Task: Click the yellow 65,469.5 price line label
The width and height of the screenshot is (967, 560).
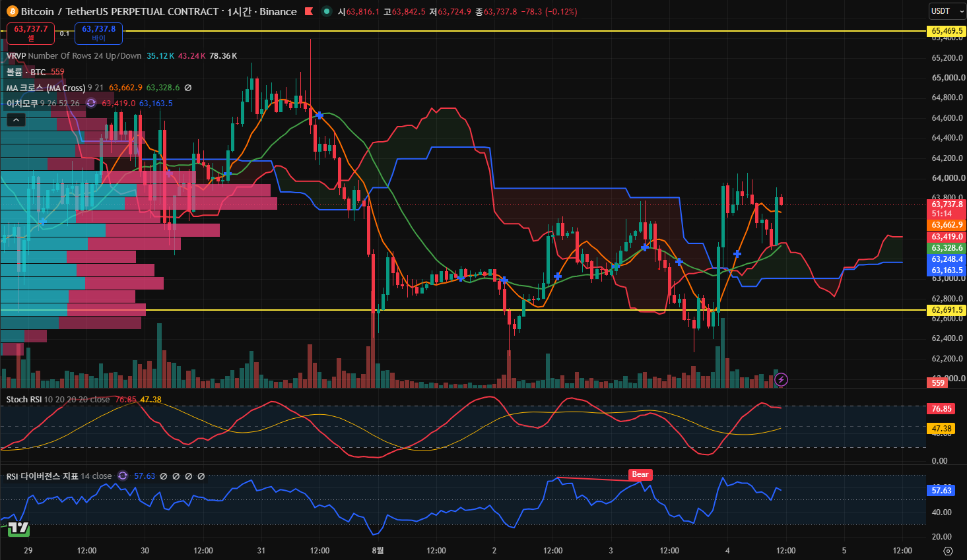Action: click(947, 31)
